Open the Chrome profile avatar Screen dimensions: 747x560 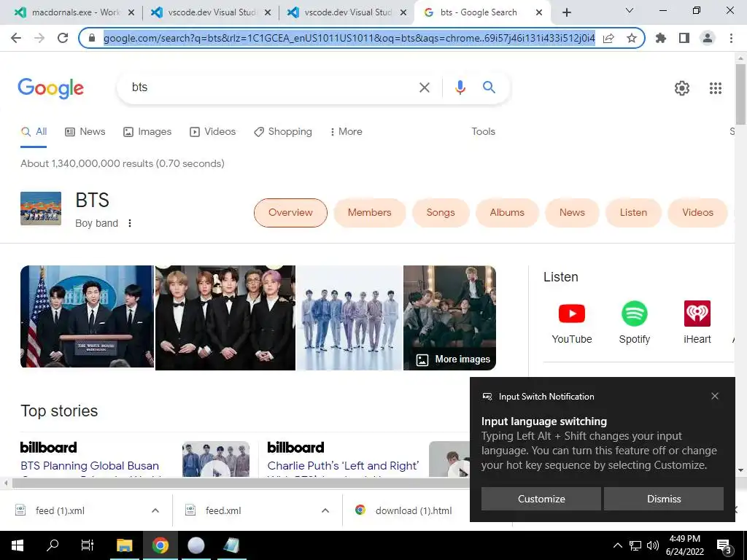[708, 38]
